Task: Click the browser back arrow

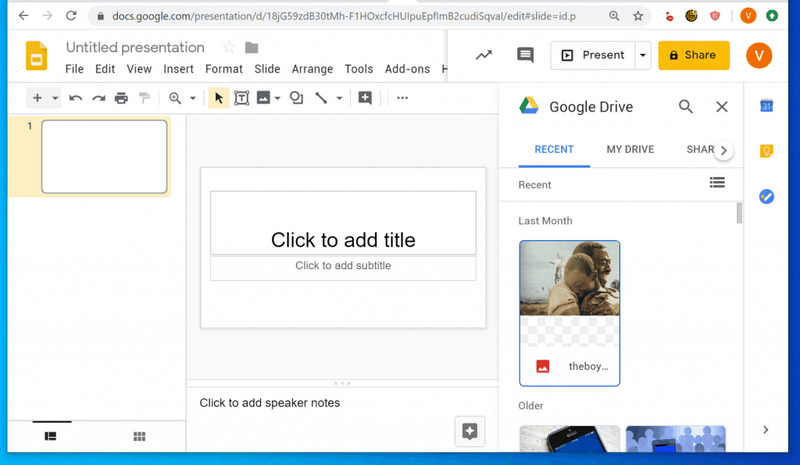Action: click(x=23, y=16)
